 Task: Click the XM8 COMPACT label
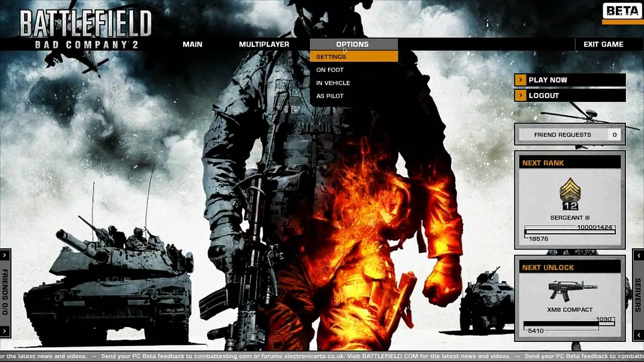click(x=570, y=310)
